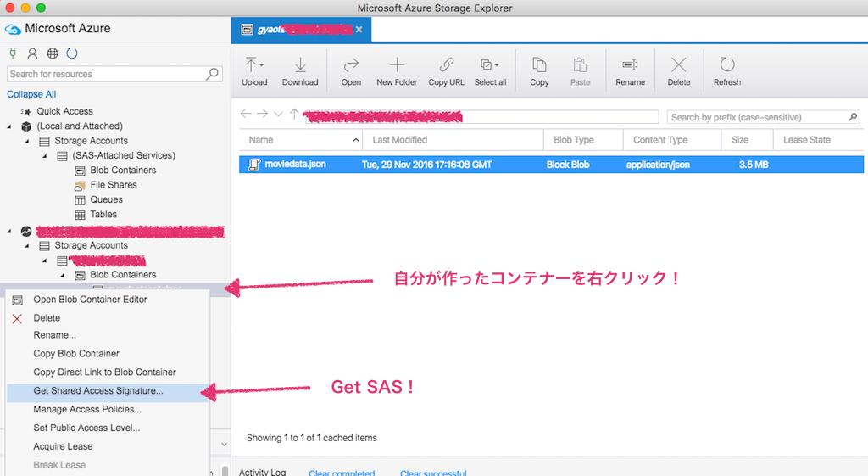Collapse the Blob Containers node under the redacted storage account
The height and width of the screenshot is (476, 868).
pyautogui.click(x=63, y=275)
